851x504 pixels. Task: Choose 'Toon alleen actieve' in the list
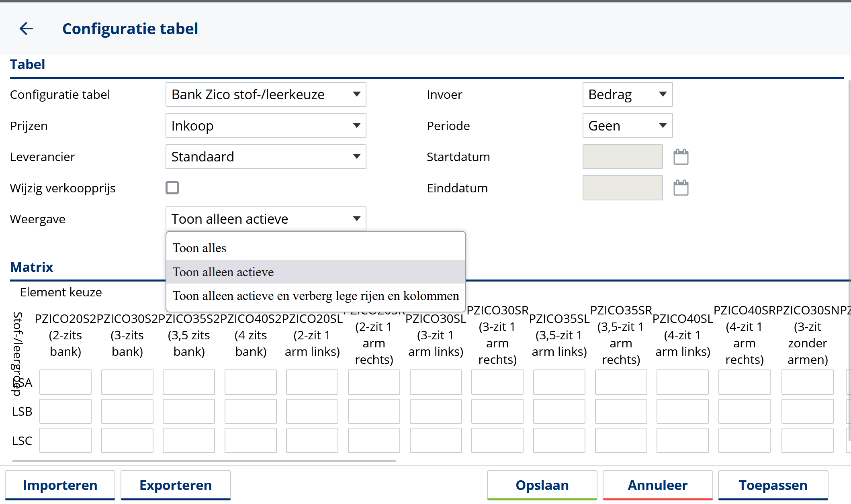[223, 272]
